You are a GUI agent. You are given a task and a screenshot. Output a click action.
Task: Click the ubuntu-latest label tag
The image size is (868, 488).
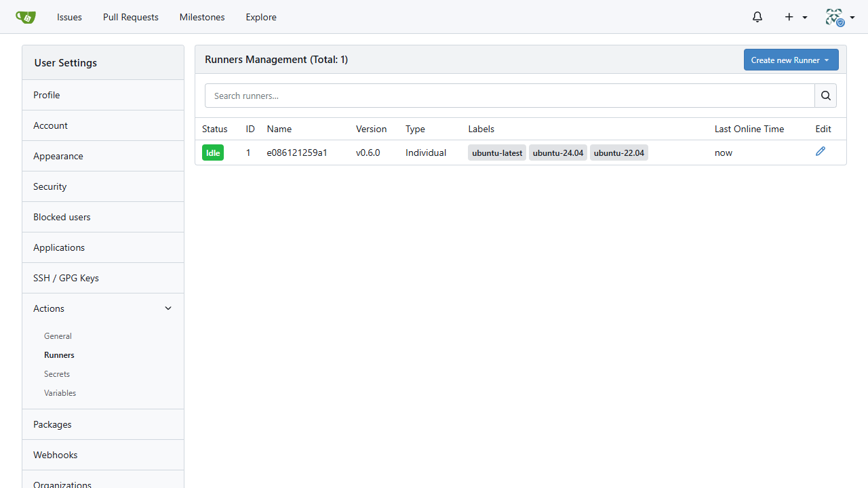click(497, 152)
